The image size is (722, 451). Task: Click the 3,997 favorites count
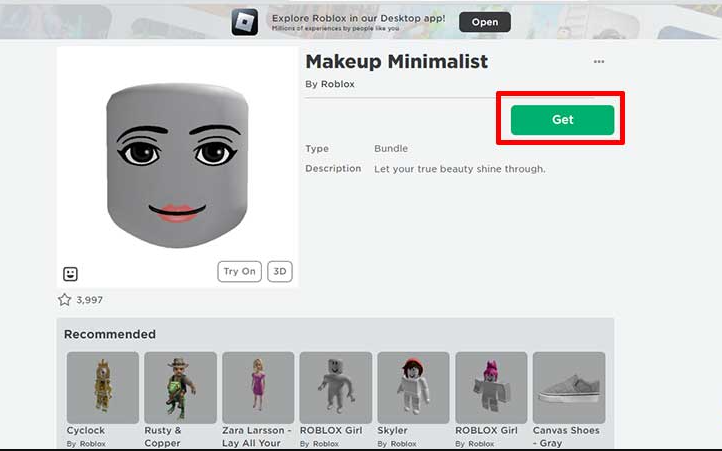89,300
